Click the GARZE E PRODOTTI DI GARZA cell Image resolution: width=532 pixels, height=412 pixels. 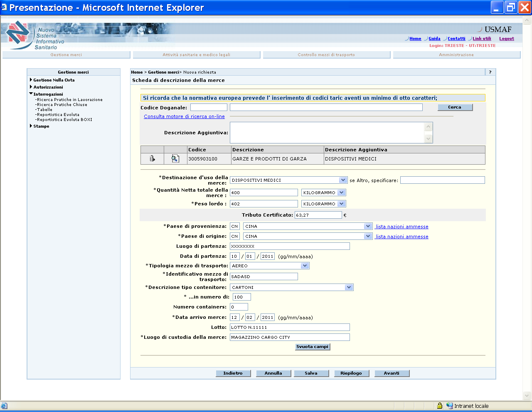[x=277, y=159]
